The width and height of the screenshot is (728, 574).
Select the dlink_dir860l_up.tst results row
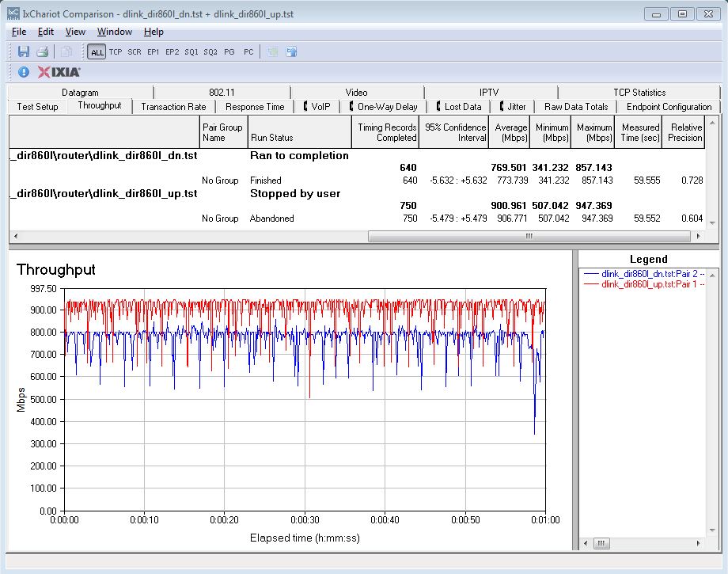357,194
